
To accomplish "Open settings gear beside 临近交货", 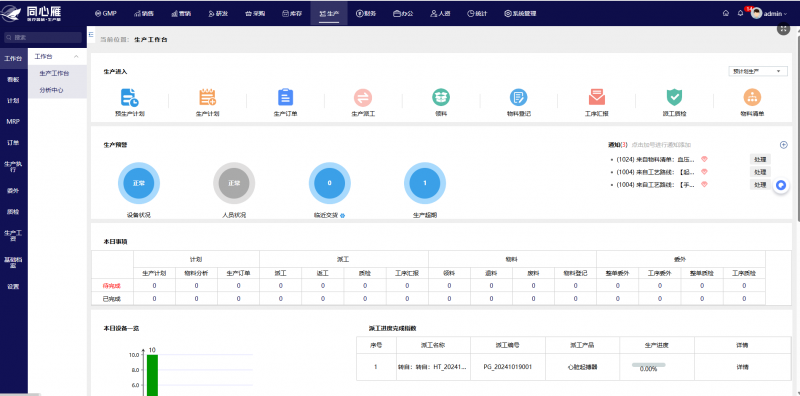I will [342, 216].
